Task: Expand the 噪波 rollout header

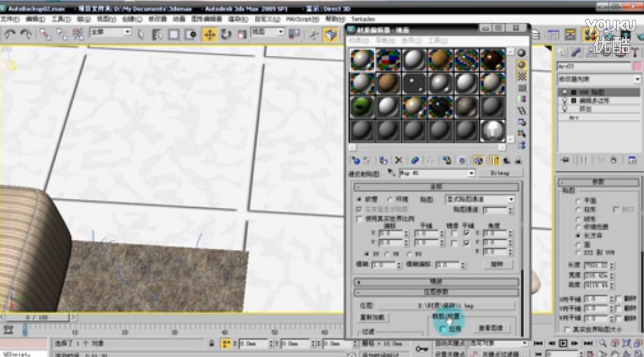Action: point(436,282)
